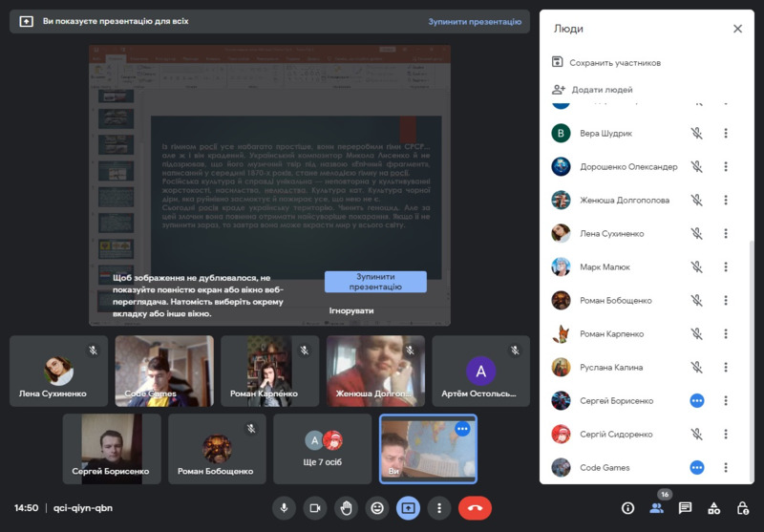Image resolution: width=764 pixels, height=532 pixels.
Task: Toggle the camera in bottom bar
Action: coord(314,508)
